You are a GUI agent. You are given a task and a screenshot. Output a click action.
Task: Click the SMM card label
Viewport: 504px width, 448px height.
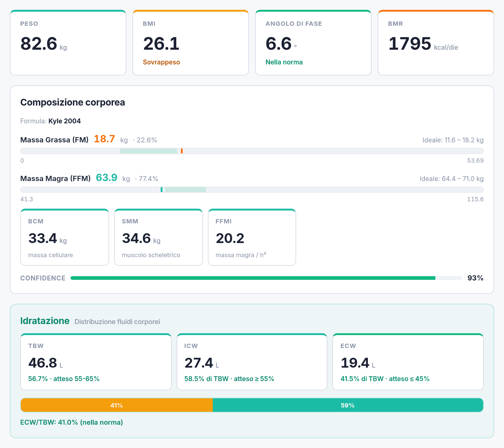click(x=130, y=221)
